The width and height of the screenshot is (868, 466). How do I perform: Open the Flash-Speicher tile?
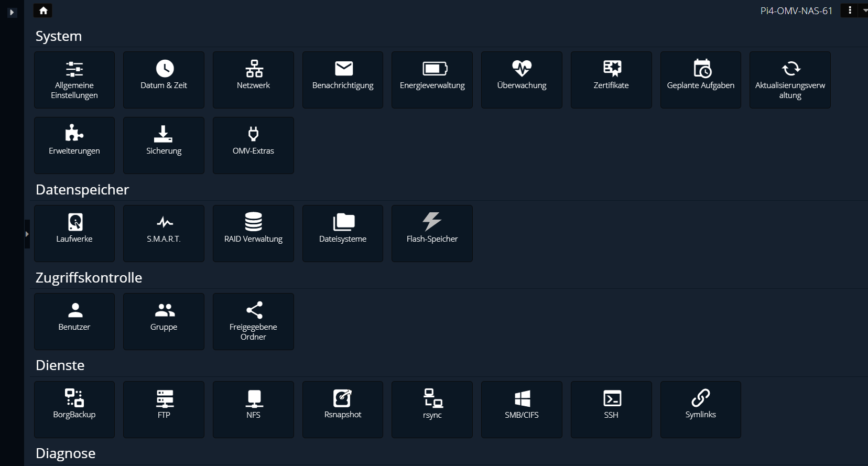tap(432, 233)
